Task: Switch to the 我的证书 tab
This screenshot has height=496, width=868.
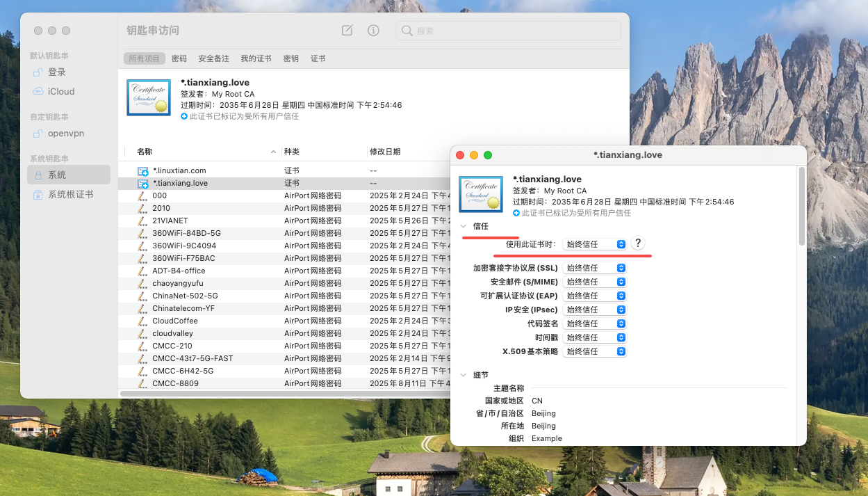Action: (256, 59)
